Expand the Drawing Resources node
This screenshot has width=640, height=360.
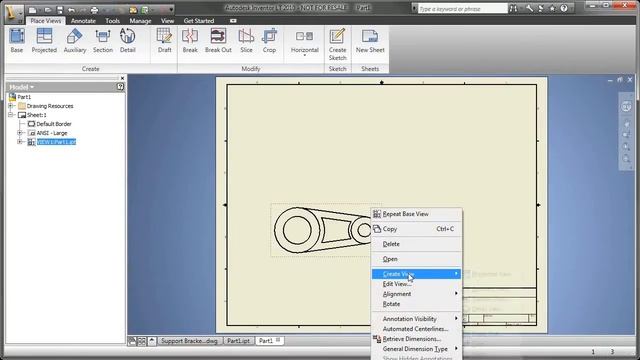11,106
